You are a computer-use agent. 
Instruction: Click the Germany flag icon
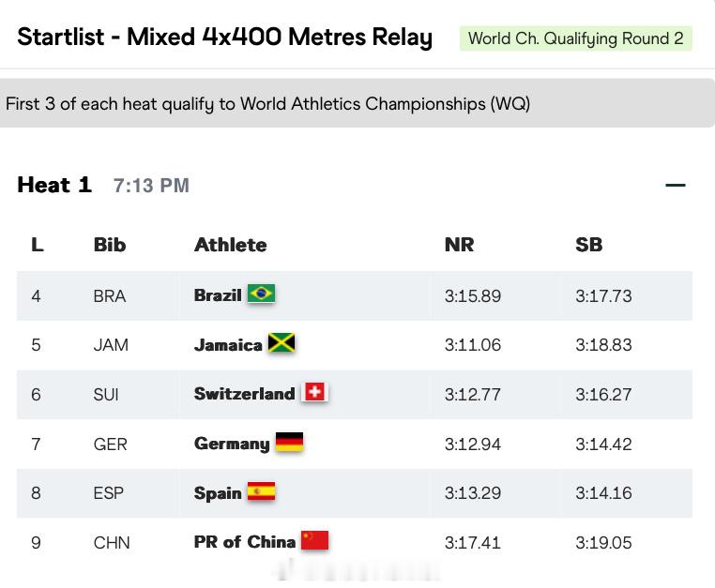point(289,442)
